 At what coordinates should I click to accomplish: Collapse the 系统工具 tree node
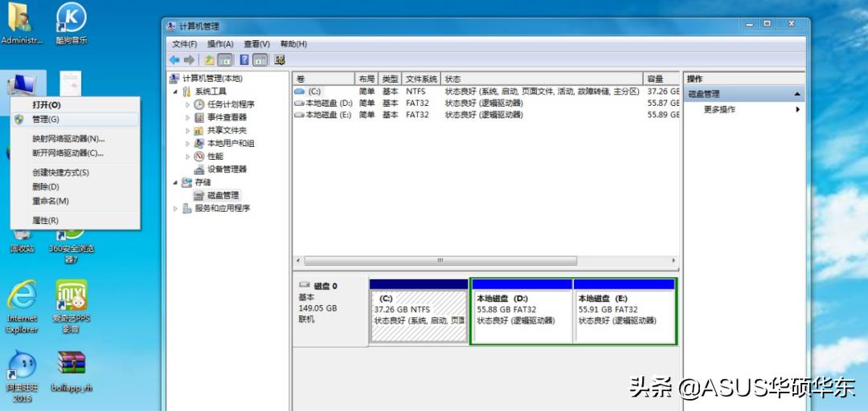[x=175, y=92]
